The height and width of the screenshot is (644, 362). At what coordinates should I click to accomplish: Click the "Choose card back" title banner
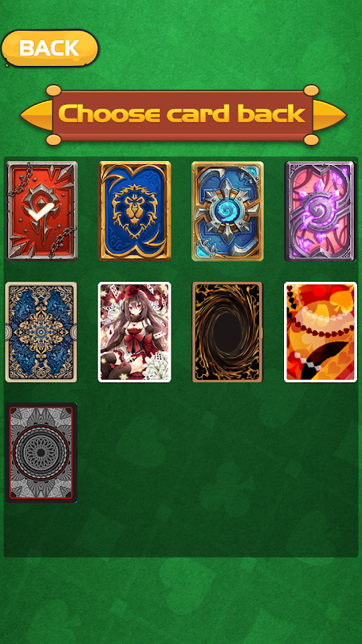pos(183,115)
